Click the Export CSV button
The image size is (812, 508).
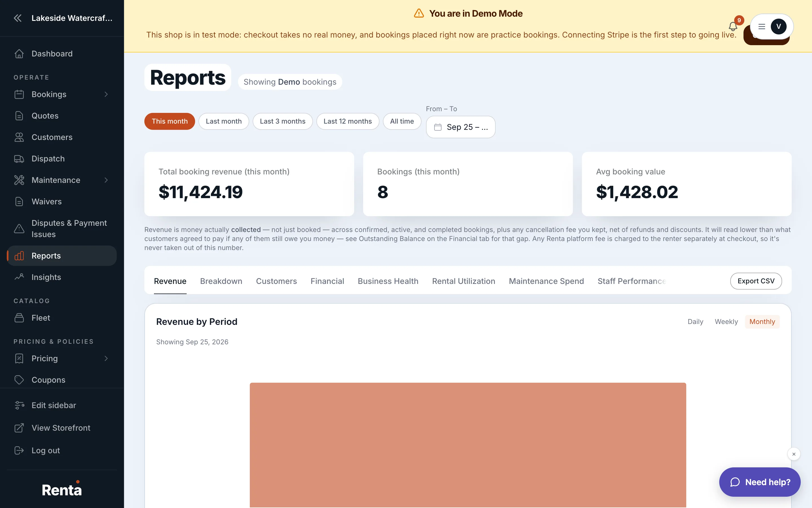756,281
